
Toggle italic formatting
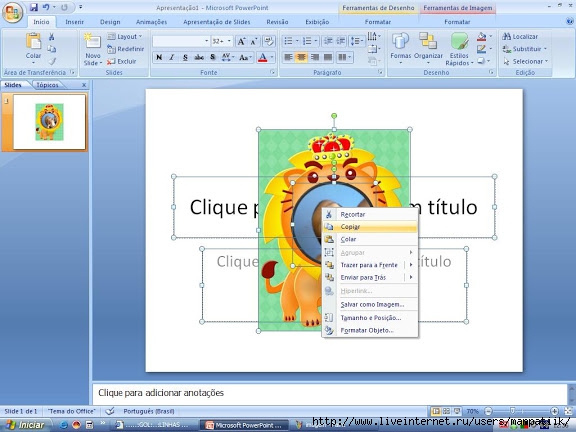click(172, 57)
